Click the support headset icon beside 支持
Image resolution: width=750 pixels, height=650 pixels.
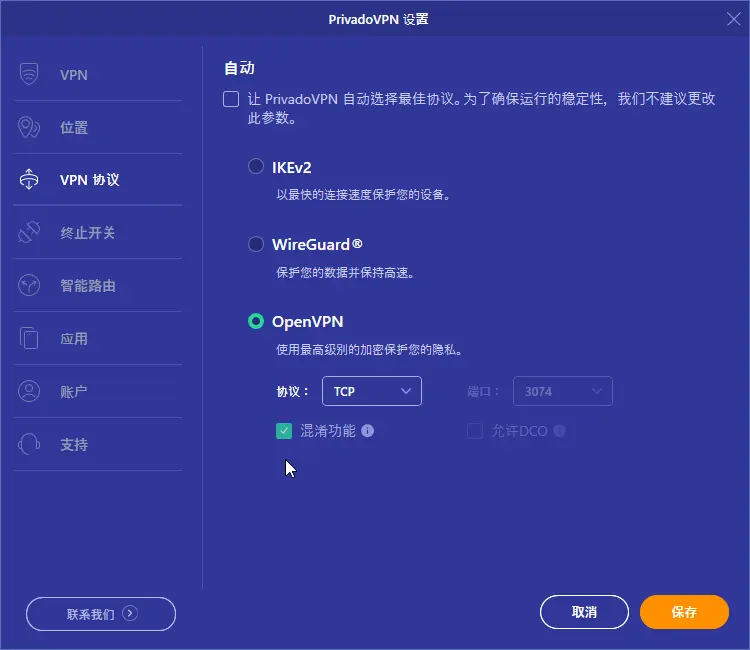(x=29, y=444)
